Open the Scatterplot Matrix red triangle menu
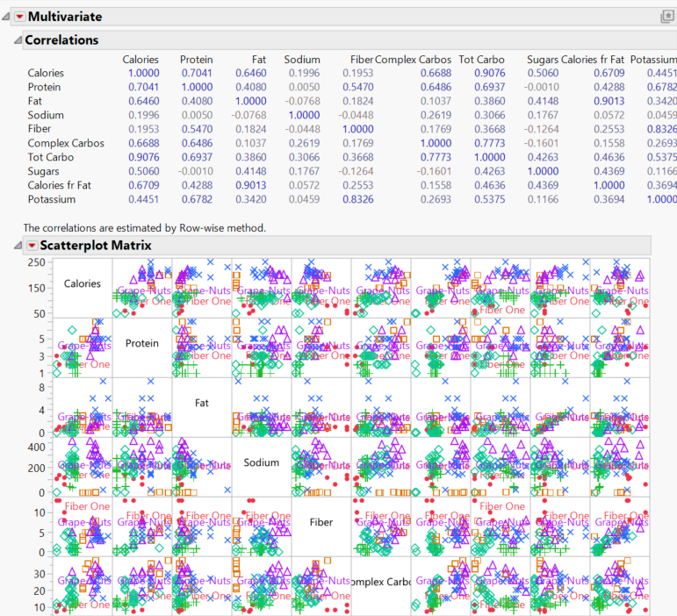Screen dimensions: 677x616 click(32, 246)
